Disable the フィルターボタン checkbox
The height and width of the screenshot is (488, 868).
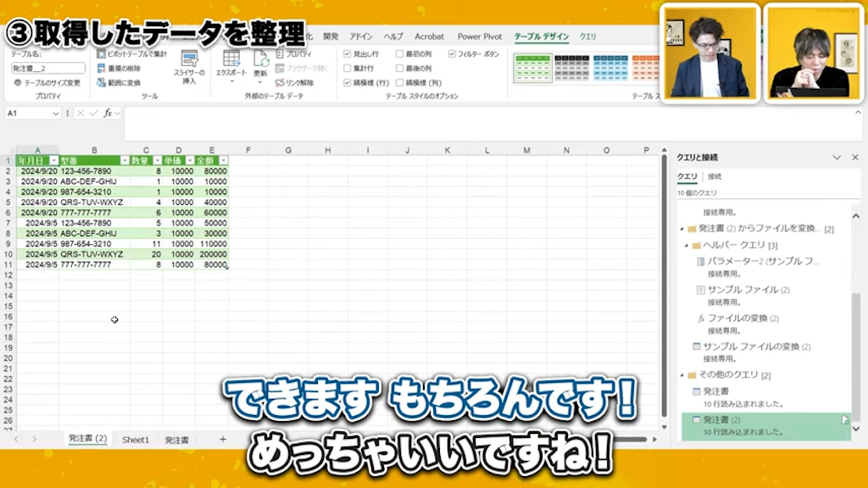point(451,54)
